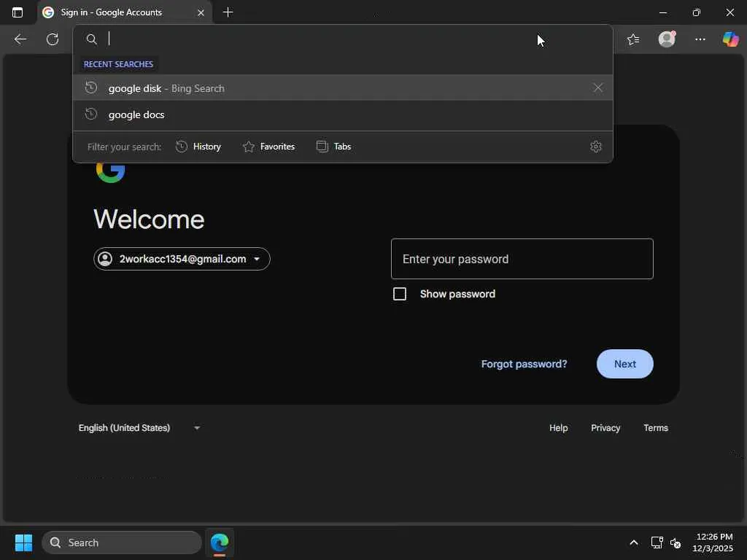The image size is (747, 560).
Task: Go back to the previous page
Action: pyautogui.click(x=20, y=39)
